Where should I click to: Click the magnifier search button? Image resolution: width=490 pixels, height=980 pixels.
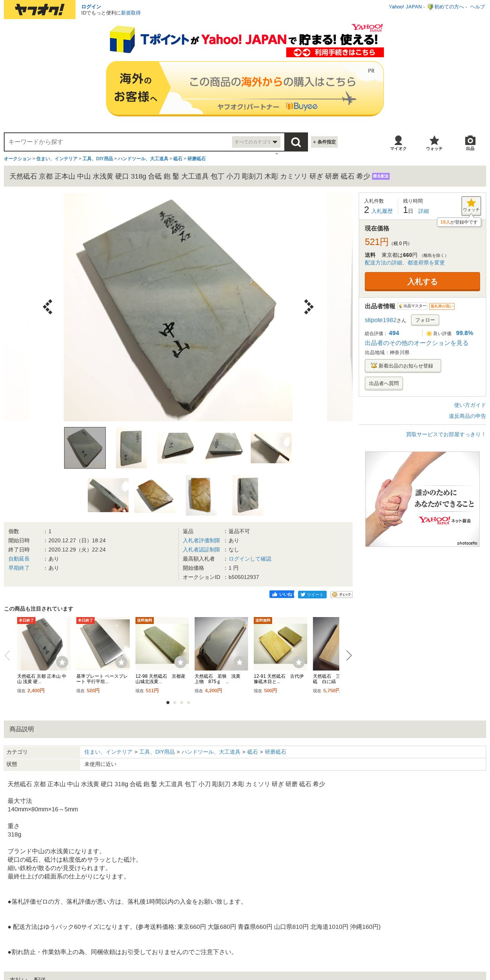(x=296, y=142)
